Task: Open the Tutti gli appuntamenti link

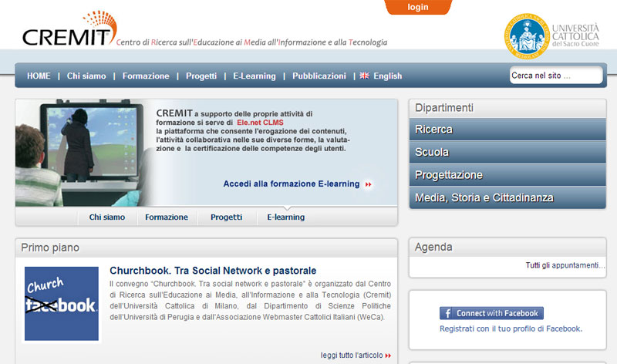Action: click(565, 265)
